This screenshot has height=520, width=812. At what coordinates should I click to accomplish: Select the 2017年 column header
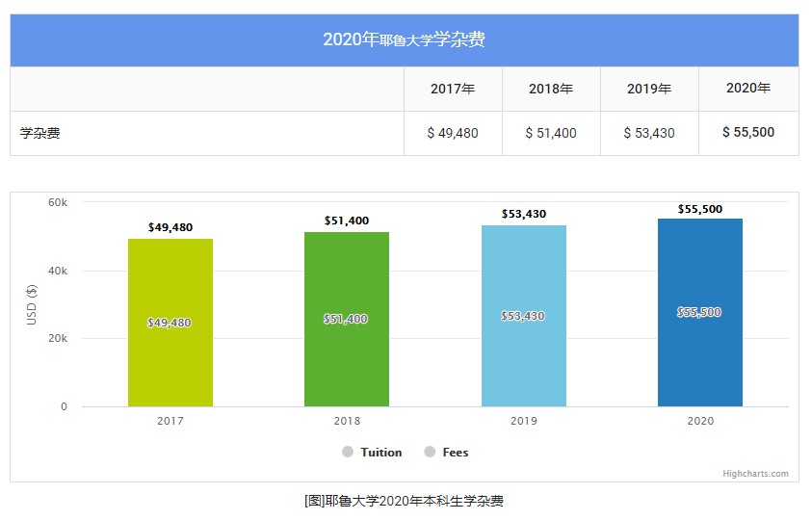coord(453,89)
